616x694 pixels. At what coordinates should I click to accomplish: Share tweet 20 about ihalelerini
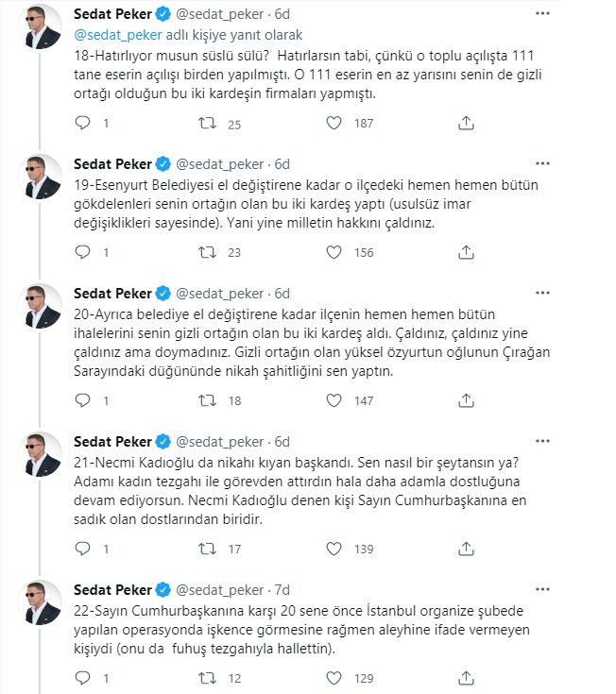click(x=466, y=400)
